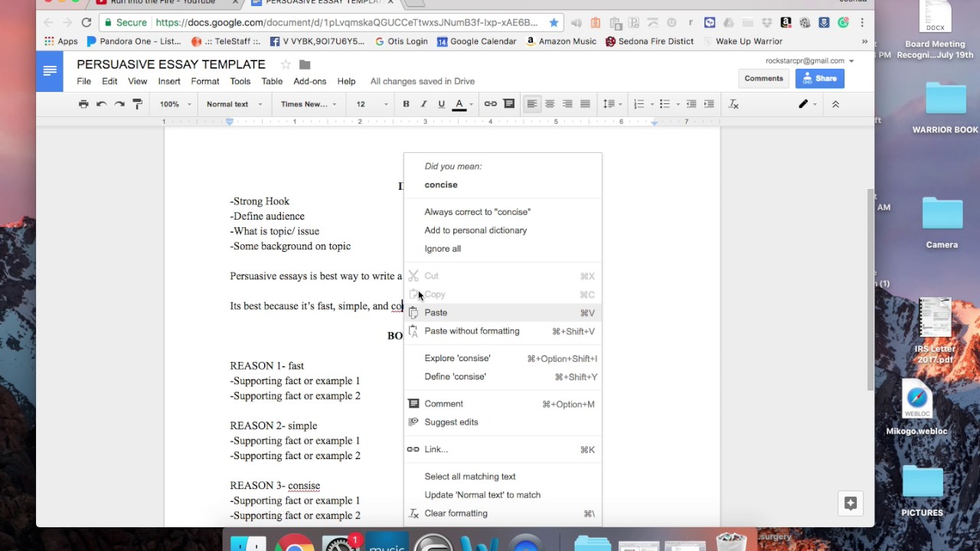Align text right
Screen dimensions: 980x551
tap(567, 104)
